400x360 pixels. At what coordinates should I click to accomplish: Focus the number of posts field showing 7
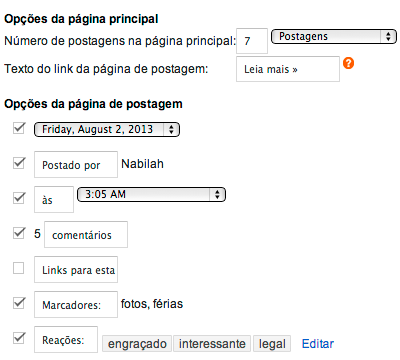tap(252, 41)
